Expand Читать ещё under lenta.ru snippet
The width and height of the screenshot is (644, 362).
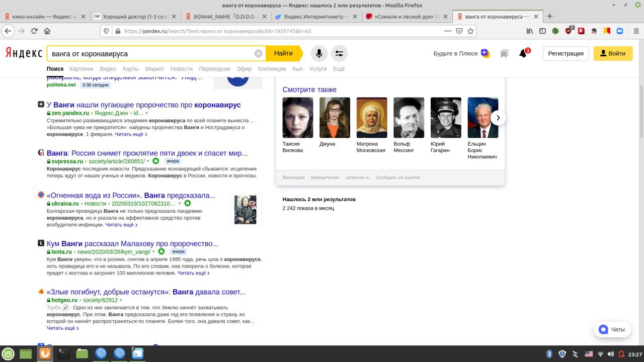[193, 273]
